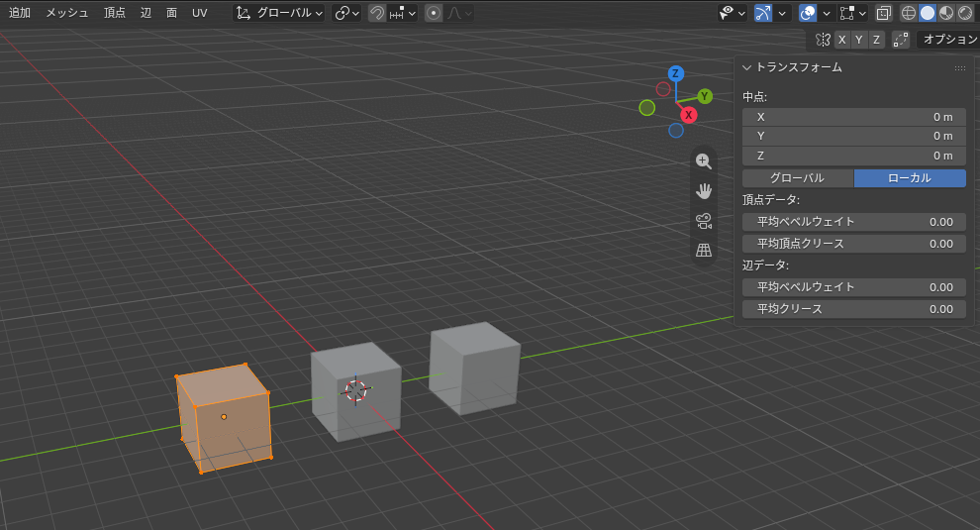
Task: Click the orange cube face center dot
Action: coord(224,417)
